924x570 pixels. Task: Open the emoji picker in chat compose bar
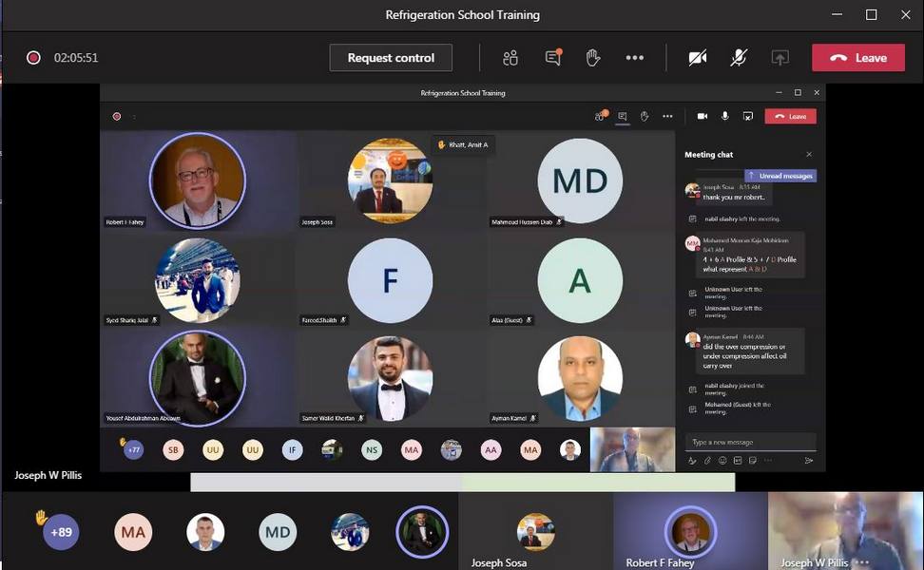(x=722, y=461)
